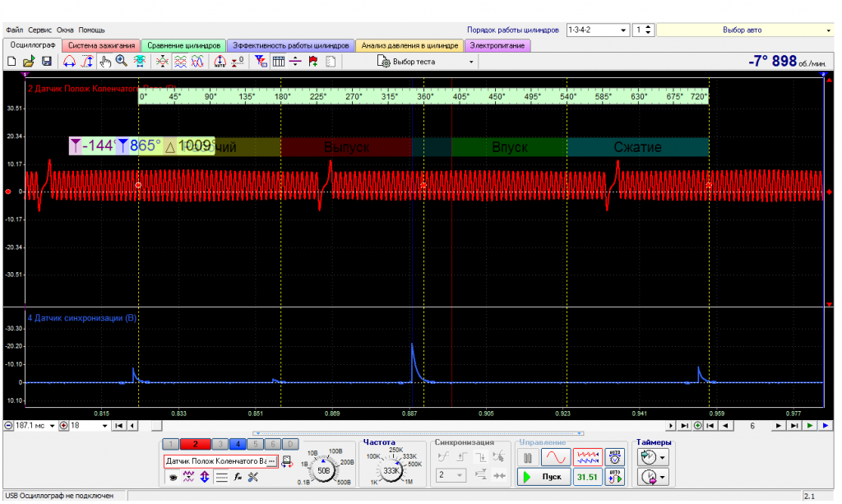842x504 pixels.
Task: Click the Пуск start button
Action: pyautogui.click(x=544, y=477)
